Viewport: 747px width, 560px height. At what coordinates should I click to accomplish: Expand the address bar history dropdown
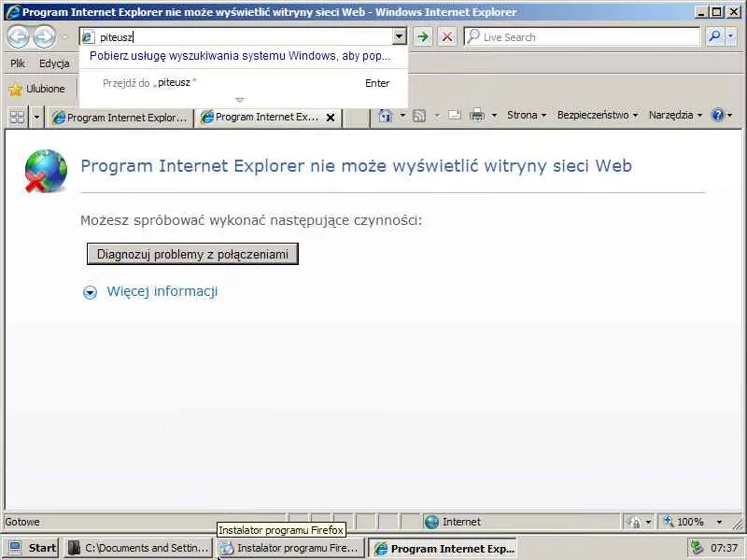[x=400, y=36]
